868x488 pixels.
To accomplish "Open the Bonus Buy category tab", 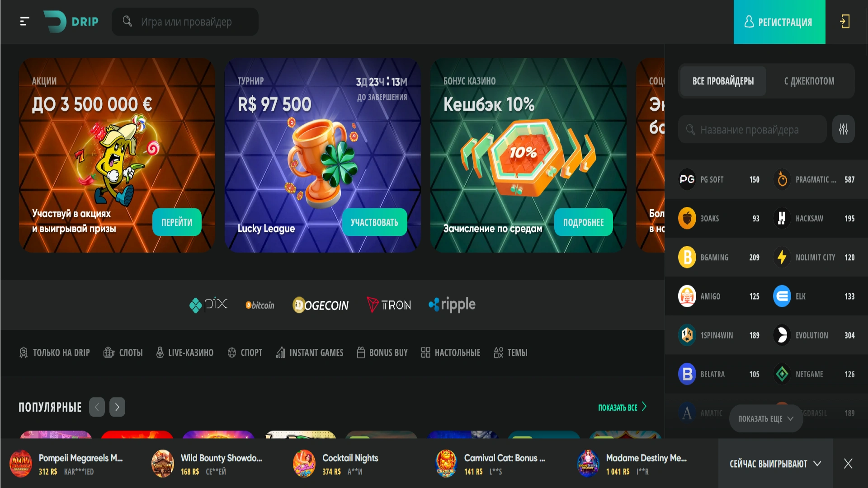I will [x=382, y=352].
